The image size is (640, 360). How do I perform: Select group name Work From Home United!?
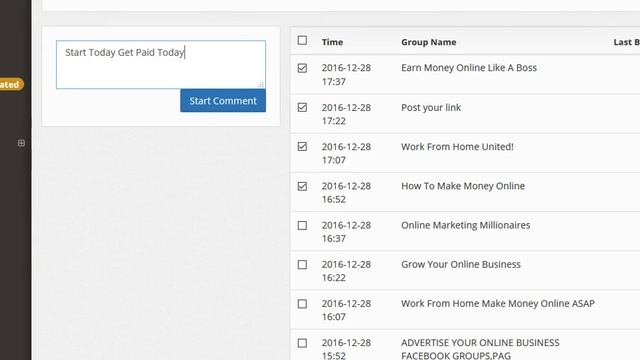point(458,147)
